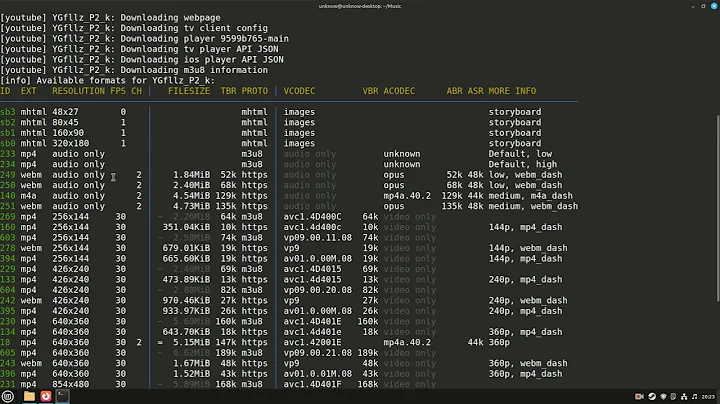Click the avc1.42001E codec value
The width and height of the screenshot is (720, 404).
(312, 342)
